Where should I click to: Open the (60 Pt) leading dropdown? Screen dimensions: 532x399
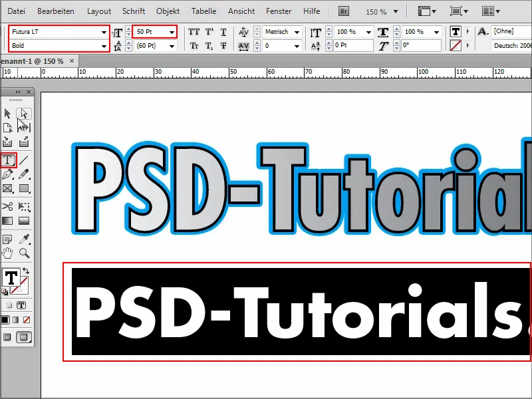[172, 46]
